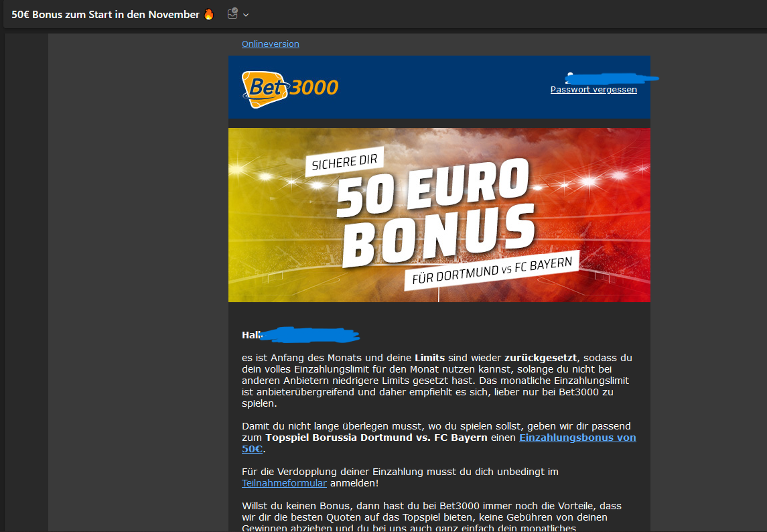Click the Bet3000 logo

(x=290, y=89)
